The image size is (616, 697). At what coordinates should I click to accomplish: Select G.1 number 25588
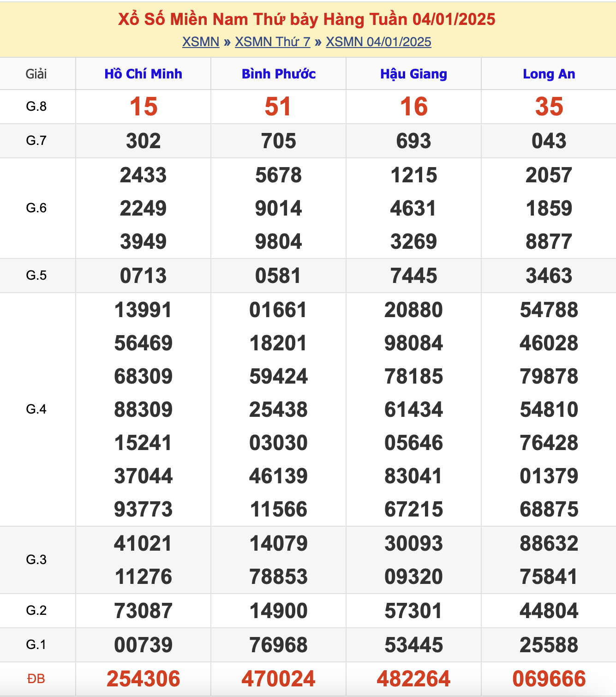click(549, 645)
